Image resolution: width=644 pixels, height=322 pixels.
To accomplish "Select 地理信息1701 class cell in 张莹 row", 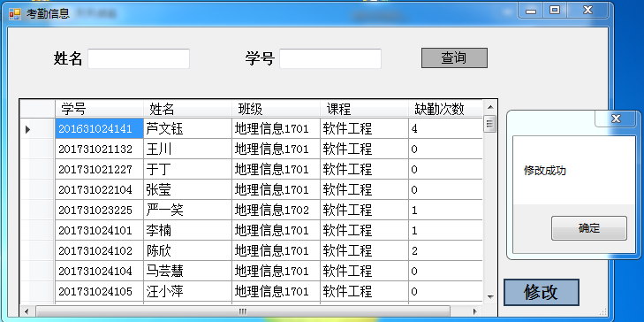I will [276, 189].
